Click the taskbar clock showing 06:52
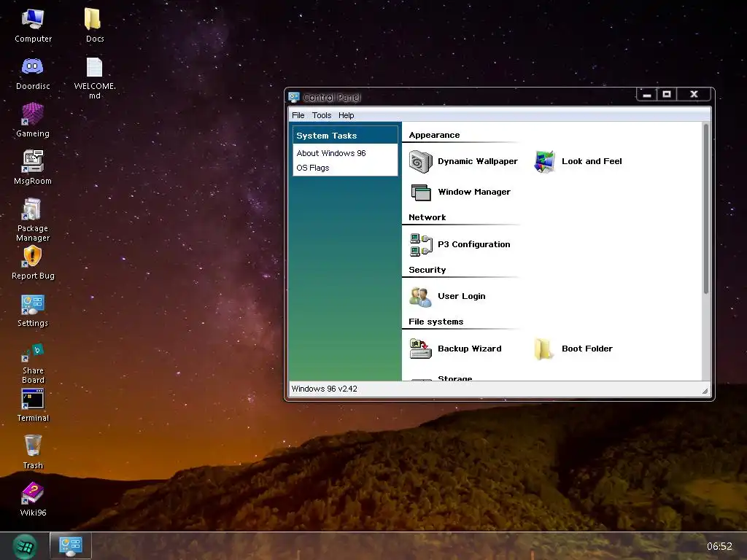Image resolution: width=747 pixels, height=560 pixels. click(x=719, y=546)
